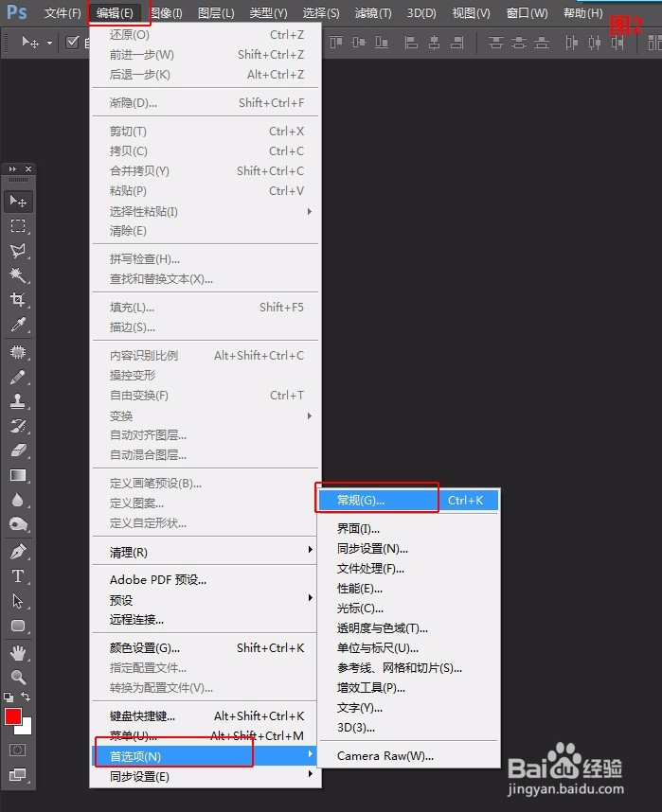
Task: Select the Horizontal Type tool
Action: click(x=18, y=576)
